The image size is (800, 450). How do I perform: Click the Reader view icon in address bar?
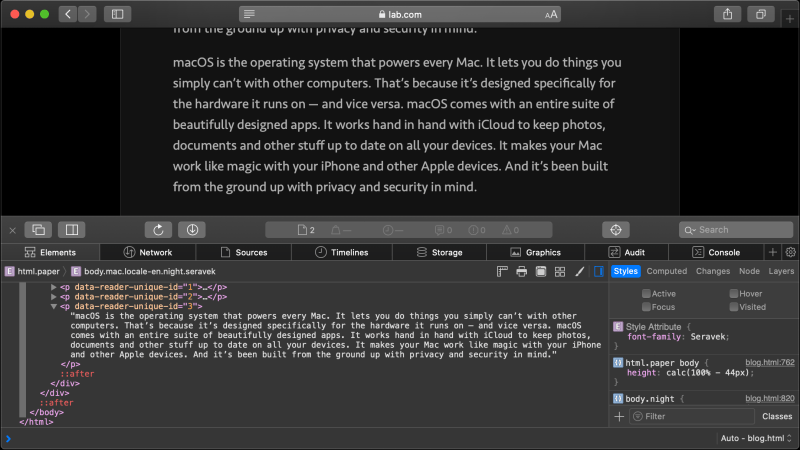point(249,14)
